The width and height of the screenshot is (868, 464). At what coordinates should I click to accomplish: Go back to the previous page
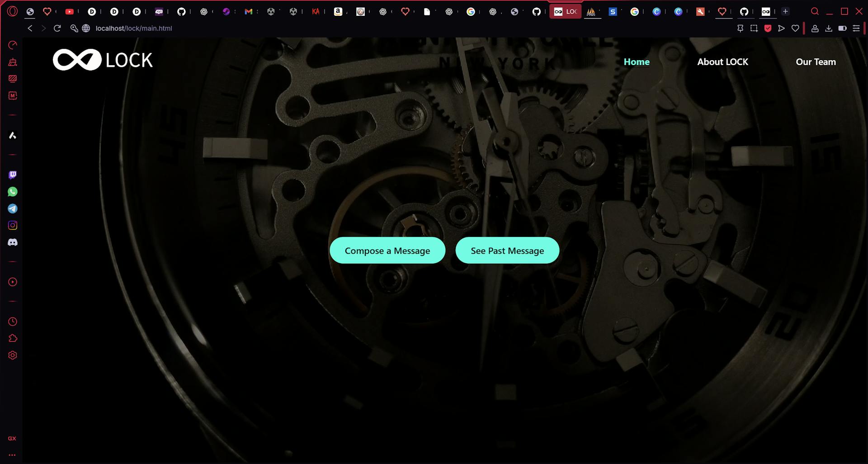tap(30, 28)
